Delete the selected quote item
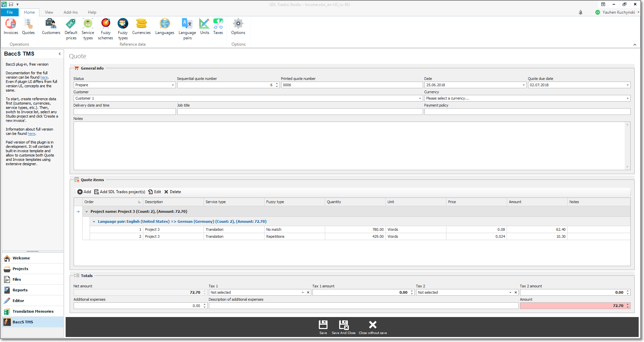This screenshot has height=342, width=644. pos(173,192)
